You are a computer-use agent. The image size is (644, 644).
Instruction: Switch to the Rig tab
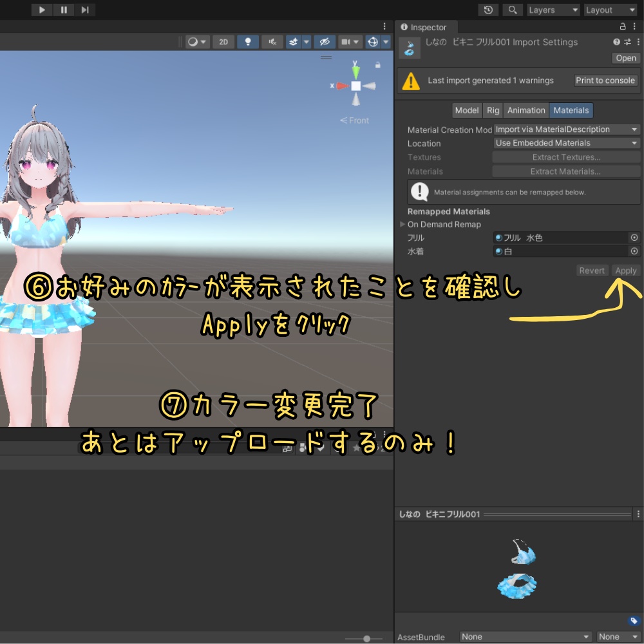click(x=493, y=110)
